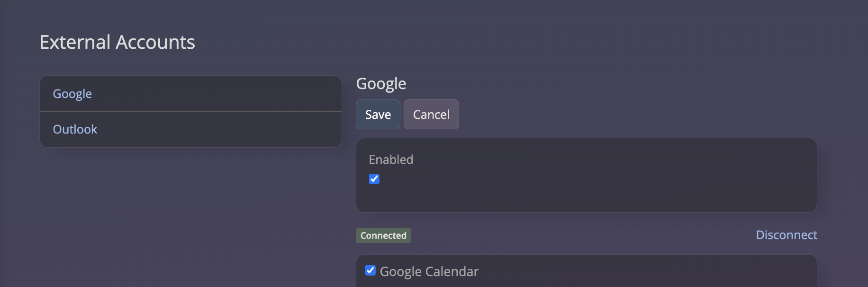
Task: Click the Enabled field label
Action: (391, 160)
